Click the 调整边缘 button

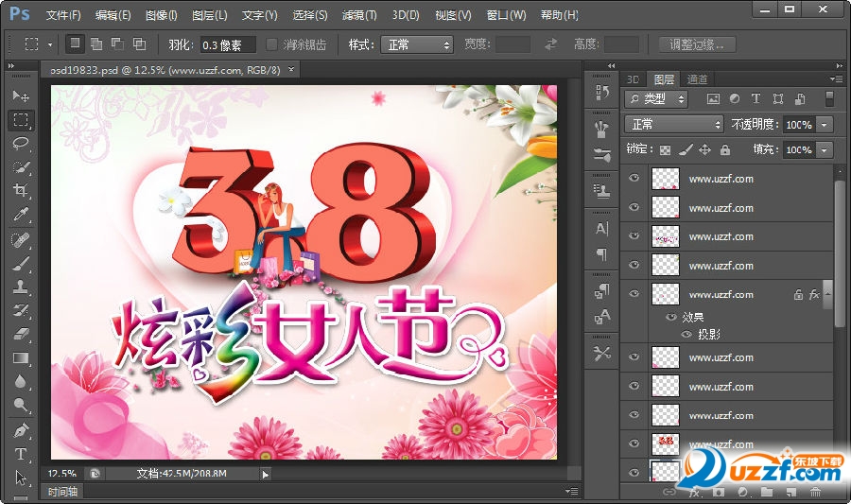(696, 44)
